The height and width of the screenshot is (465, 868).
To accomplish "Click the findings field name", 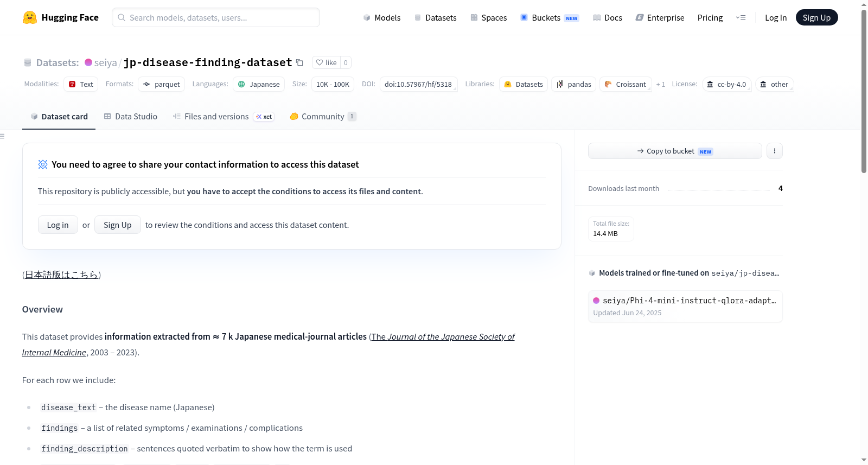I will click(60, 428).
